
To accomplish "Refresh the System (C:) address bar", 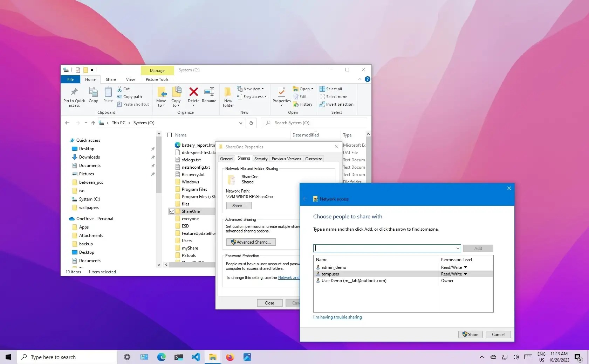I will coord(251,123).
